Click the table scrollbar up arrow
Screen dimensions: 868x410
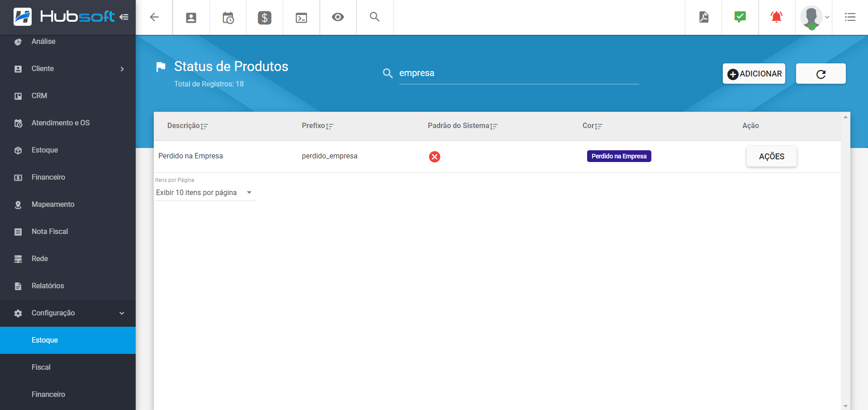pyautogui.click(x=845, y=117)
